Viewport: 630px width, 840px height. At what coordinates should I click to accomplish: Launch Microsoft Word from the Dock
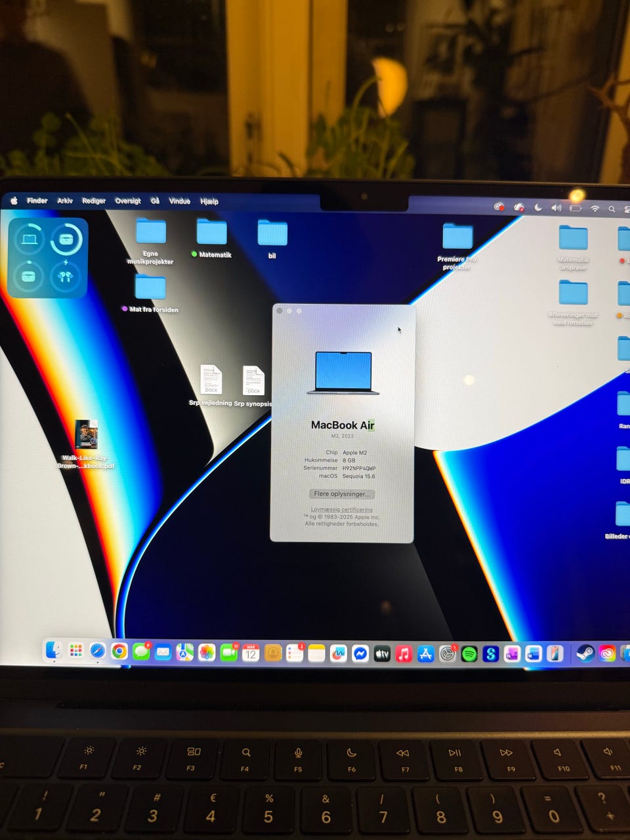pos(534,654)
